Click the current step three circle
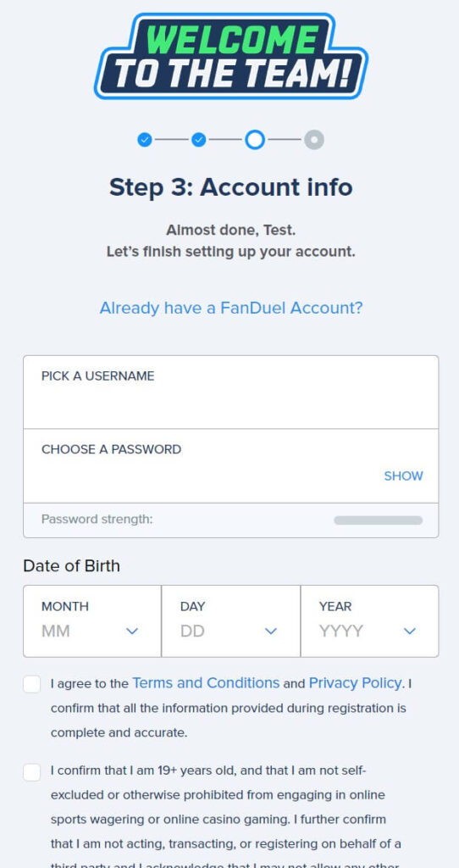The width and height of the screenshot is (459, 868). coord(255,140)
